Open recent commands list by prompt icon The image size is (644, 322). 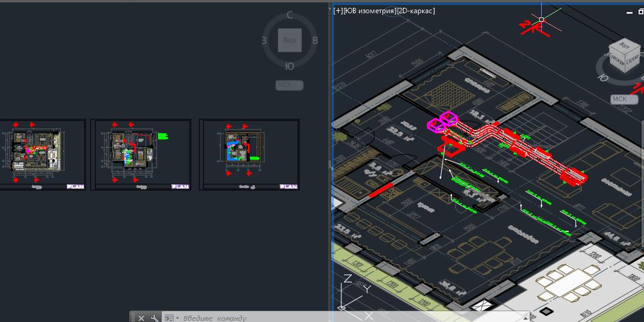point(170,318)
